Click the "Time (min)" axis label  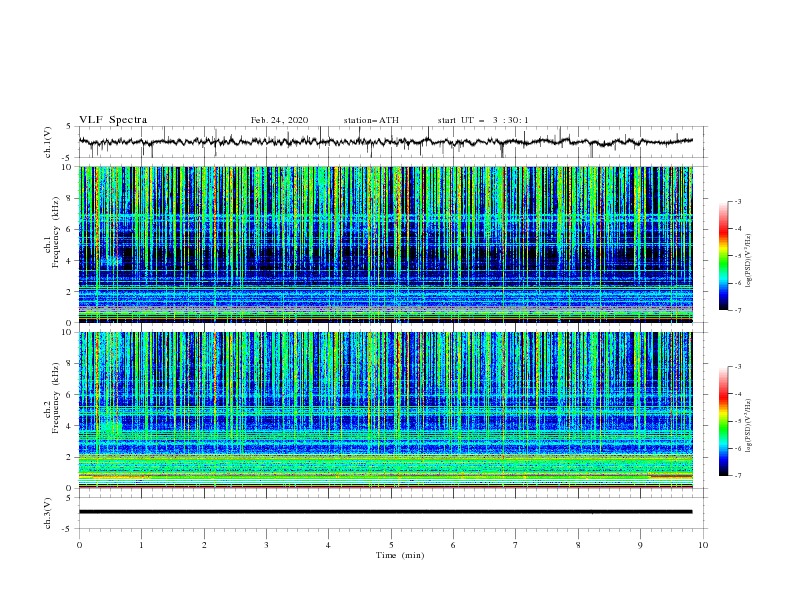click(400, 555)
